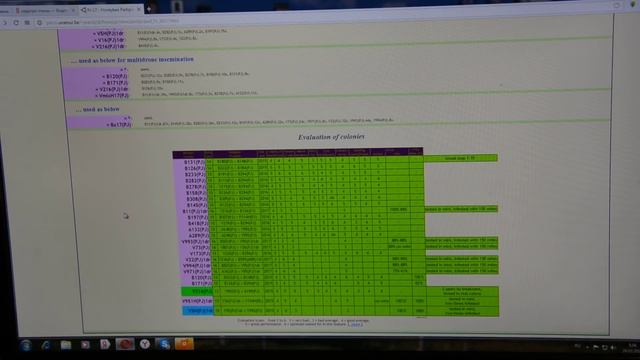Select B158(PJ) in the colonies table

pyautogui.click(x=196, y=193)
